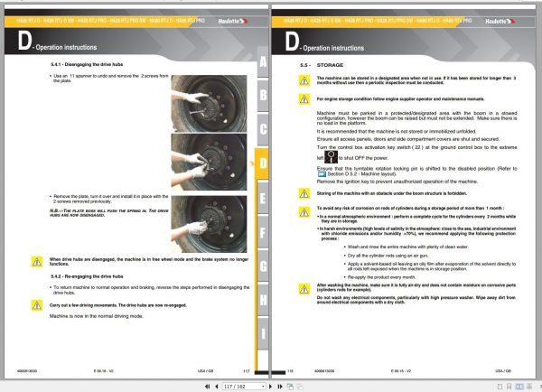Click heading 5.4.1 - Disengaging the drive hubs
The image size is (542, 392).
tap(87, 64)
